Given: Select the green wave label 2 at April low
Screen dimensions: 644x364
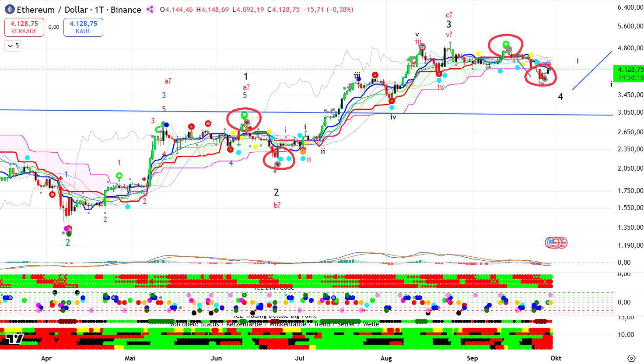Looking at the screenshot, I should coord(68,242).
